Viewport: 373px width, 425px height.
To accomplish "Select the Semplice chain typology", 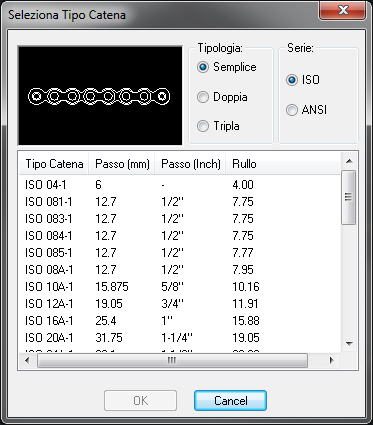I will (x=227, y=67).
